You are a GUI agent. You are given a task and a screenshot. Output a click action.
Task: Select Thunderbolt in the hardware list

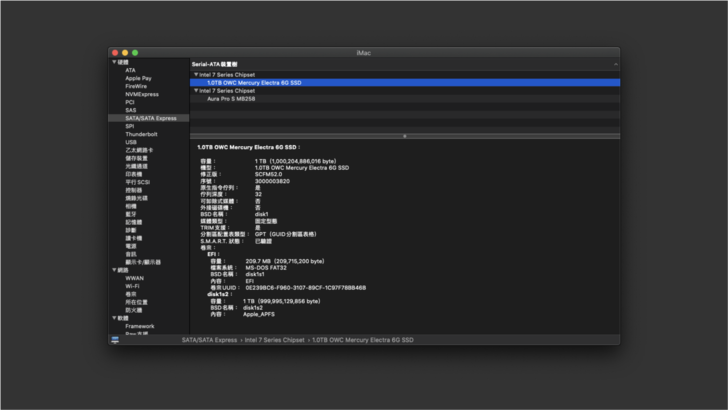pos(141,134)
